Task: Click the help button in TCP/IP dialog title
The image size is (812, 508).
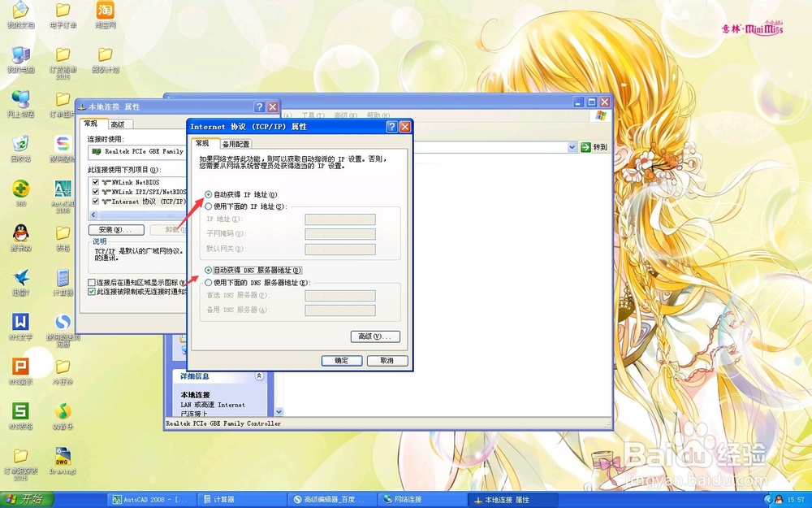Action: [392, 127]
